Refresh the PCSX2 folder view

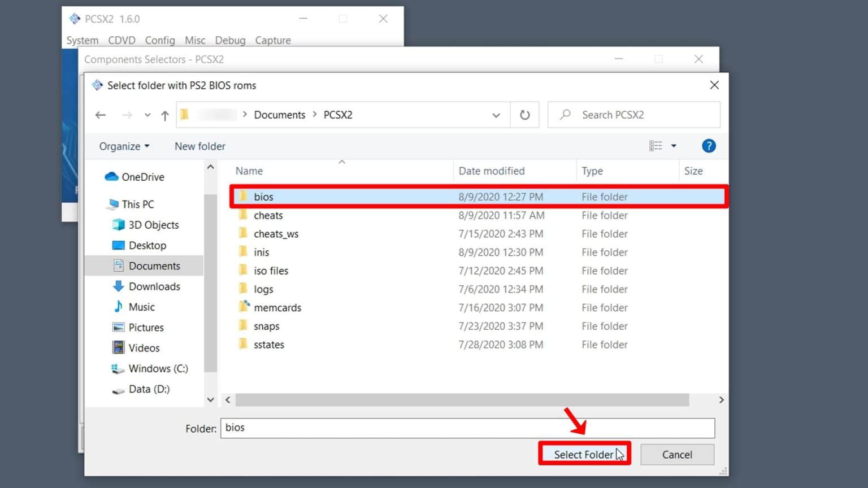524,115
